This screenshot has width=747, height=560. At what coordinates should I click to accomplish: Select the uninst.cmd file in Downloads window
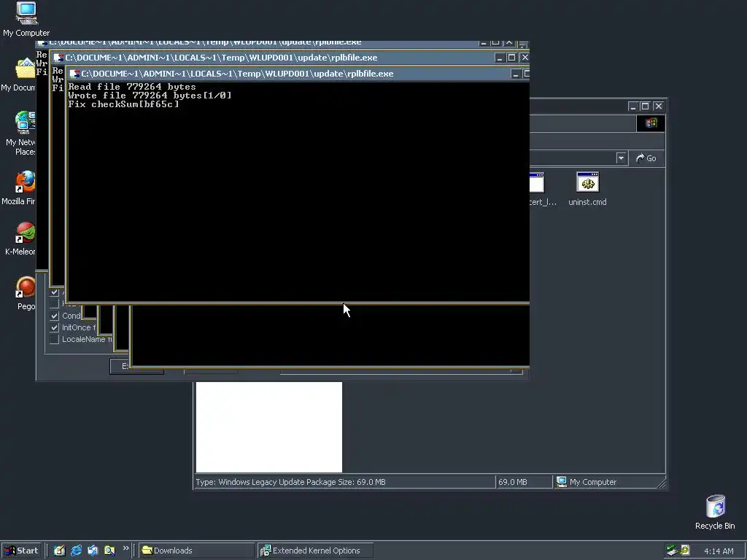(x=587, y=189)
